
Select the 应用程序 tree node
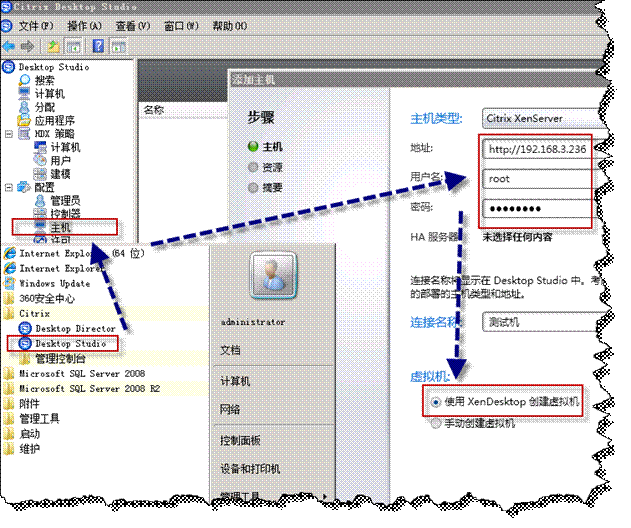pyautogui.click(x=54, y=120)
